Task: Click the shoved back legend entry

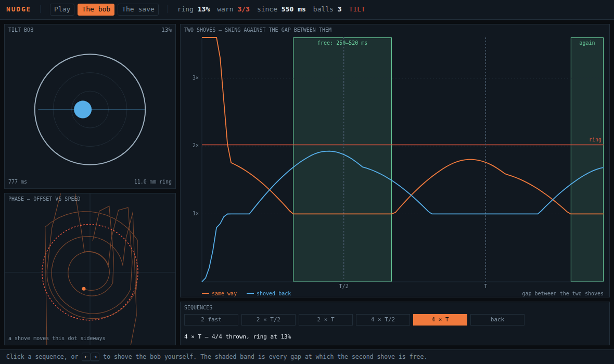Action: tap(268, 294)
